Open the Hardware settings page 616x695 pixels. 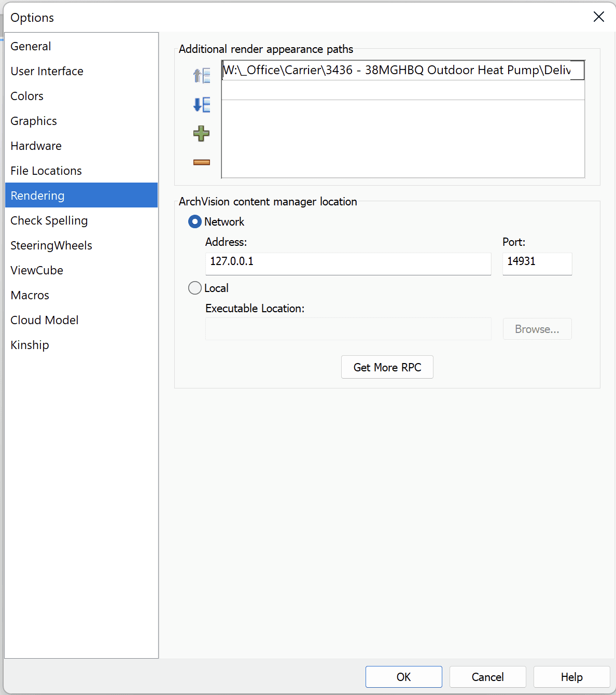(36, 146)
